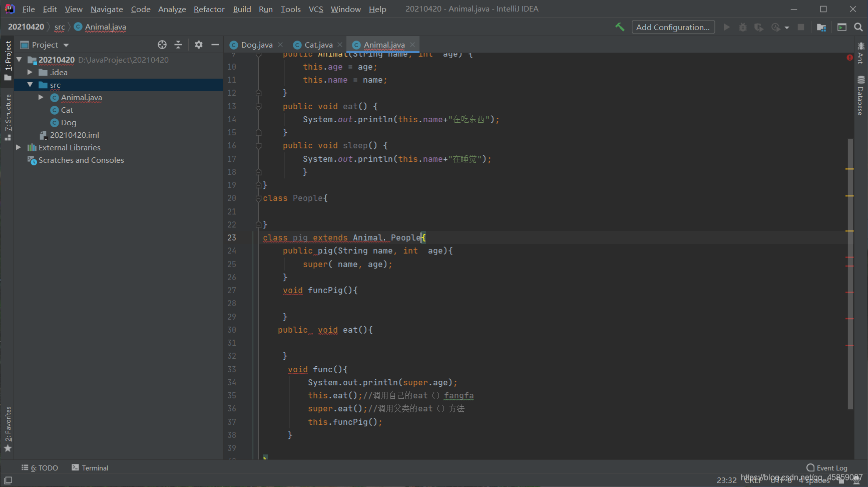Click the Add Configuration button
Image resolution: width=868 pixels, height=487 pixels.
click(x=673, y=27)
